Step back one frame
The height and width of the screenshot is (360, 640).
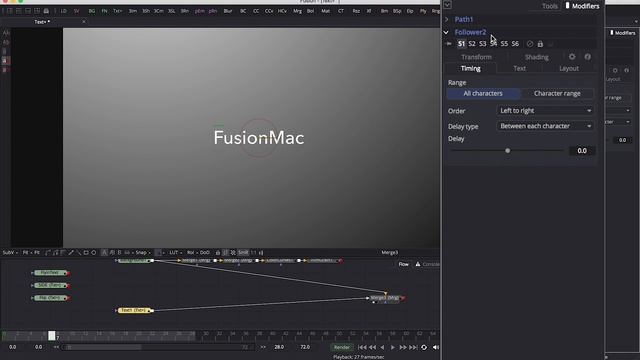coord(372,347)
